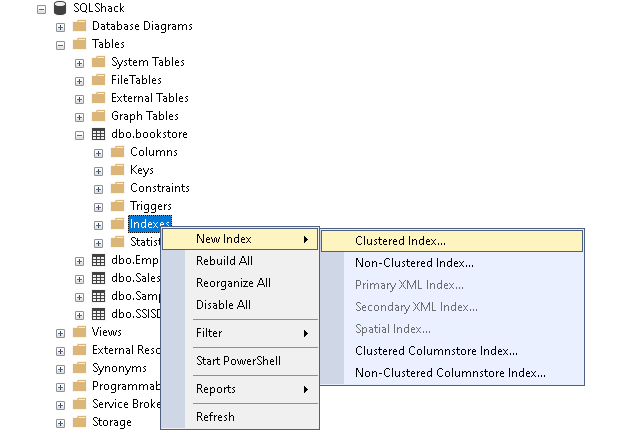
Task: Select Non-Clustered Index option
Action: pos(414,263)
